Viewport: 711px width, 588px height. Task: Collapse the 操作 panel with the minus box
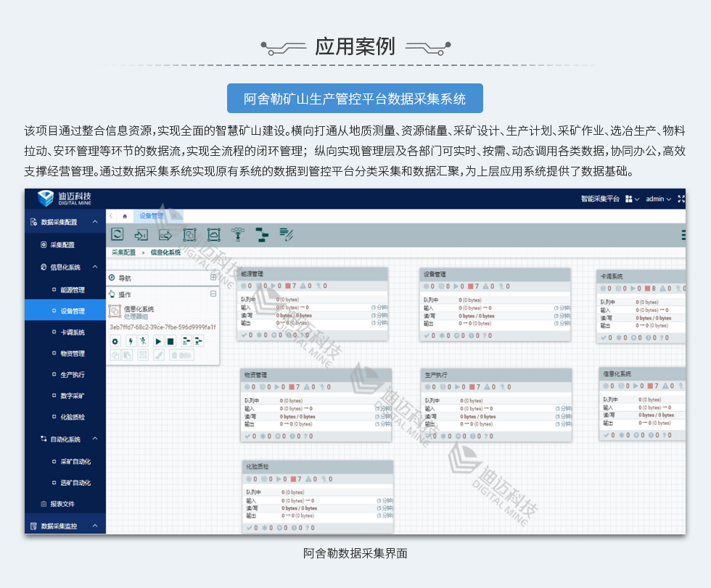click(213, 294)
